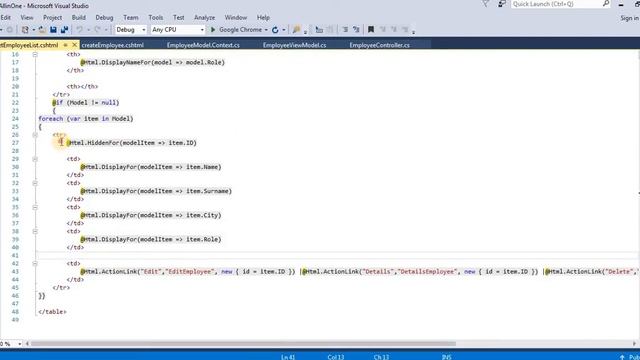This screenshot has height=360, width=640.
Task: Open the Build menu
Action: (79, 18)
